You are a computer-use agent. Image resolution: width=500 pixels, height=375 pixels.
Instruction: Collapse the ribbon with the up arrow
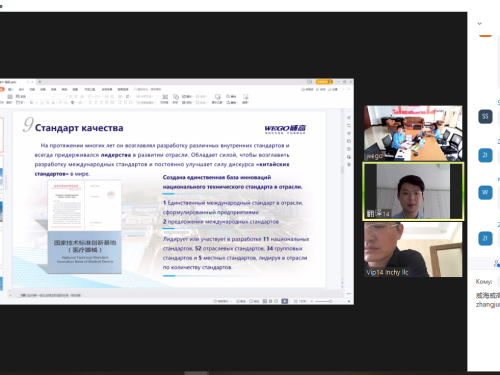[349, 89]
